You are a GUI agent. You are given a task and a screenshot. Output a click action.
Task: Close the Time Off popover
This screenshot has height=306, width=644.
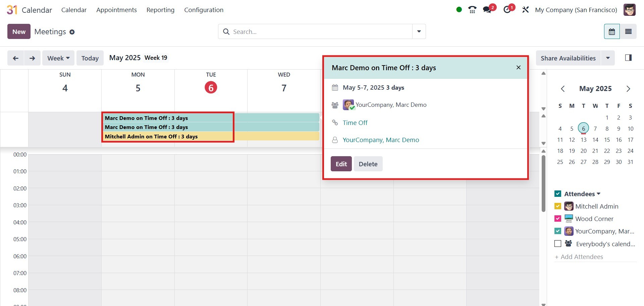coord(519,68)
